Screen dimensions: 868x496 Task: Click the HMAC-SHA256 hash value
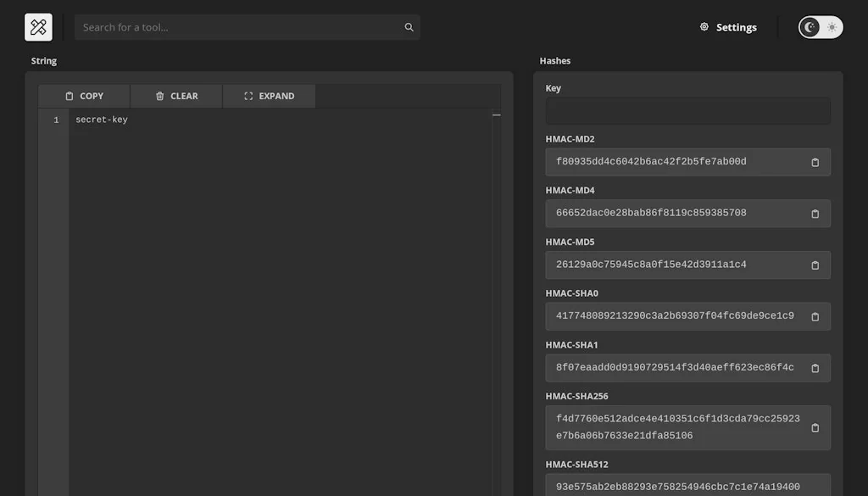pos(677,427)
